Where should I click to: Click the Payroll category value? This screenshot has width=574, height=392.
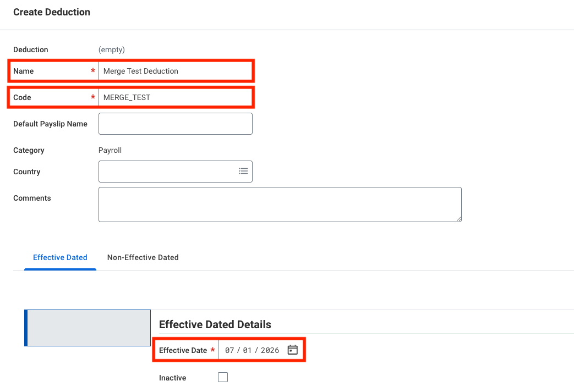tap(110, 150)
